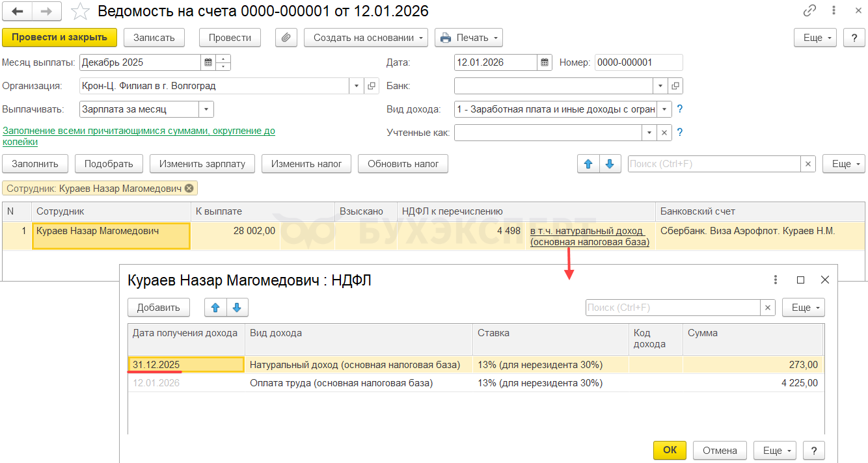Click Изменить налог button
This screenshot has width=868, height=463.
click(x=306, y=164)
